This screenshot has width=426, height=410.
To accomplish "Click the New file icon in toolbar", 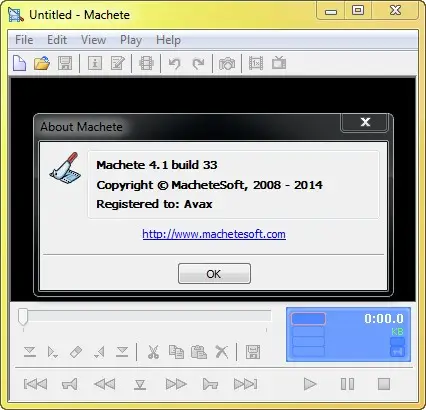I will [x=19, y=63].
